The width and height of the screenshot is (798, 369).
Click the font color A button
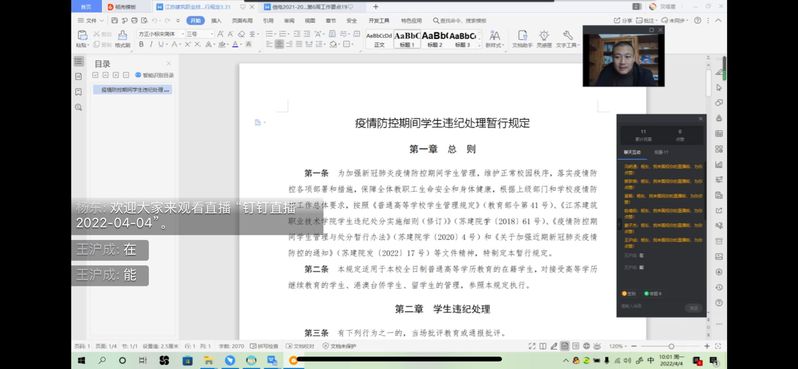pos(235,45)
